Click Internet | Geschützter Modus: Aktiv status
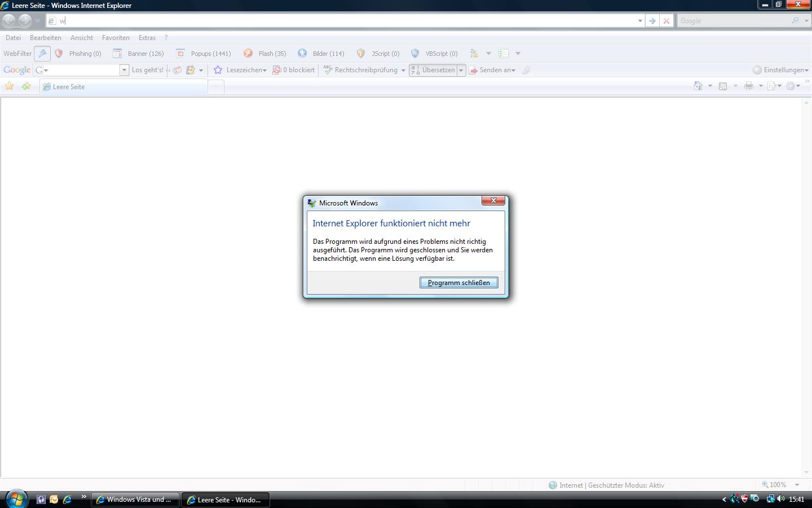This screenshot has width=812, height=508. (x=607, y=485)
